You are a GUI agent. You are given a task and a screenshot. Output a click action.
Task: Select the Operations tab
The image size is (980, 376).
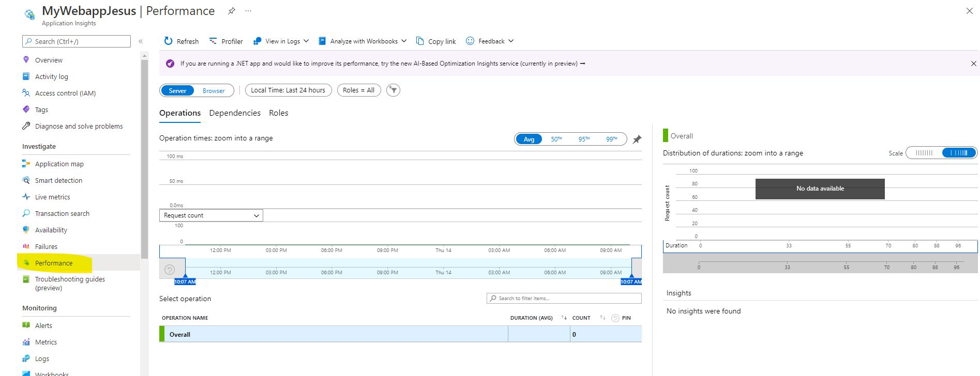click(180, 113)
